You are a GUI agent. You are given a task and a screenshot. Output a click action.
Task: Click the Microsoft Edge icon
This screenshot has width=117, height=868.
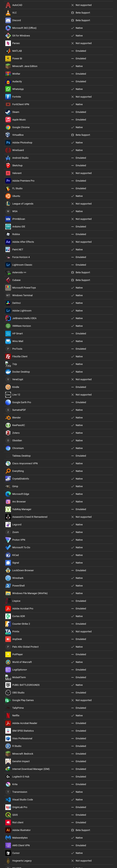pos(8,494)
